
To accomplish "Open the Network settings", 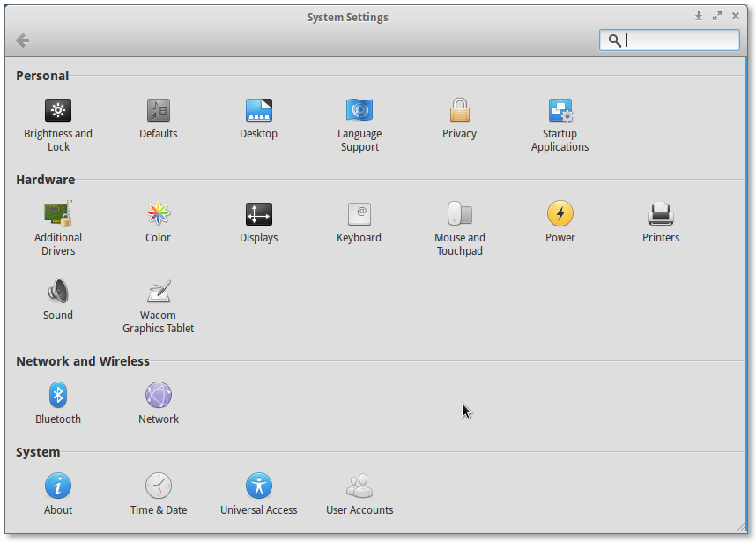I will [158, 395].
